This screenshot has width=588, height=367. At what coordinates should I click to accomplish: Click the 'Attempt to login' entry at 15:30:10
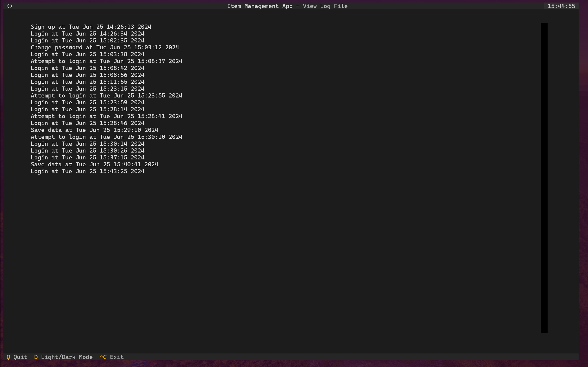pyautogui.click(x=106, y=137)
